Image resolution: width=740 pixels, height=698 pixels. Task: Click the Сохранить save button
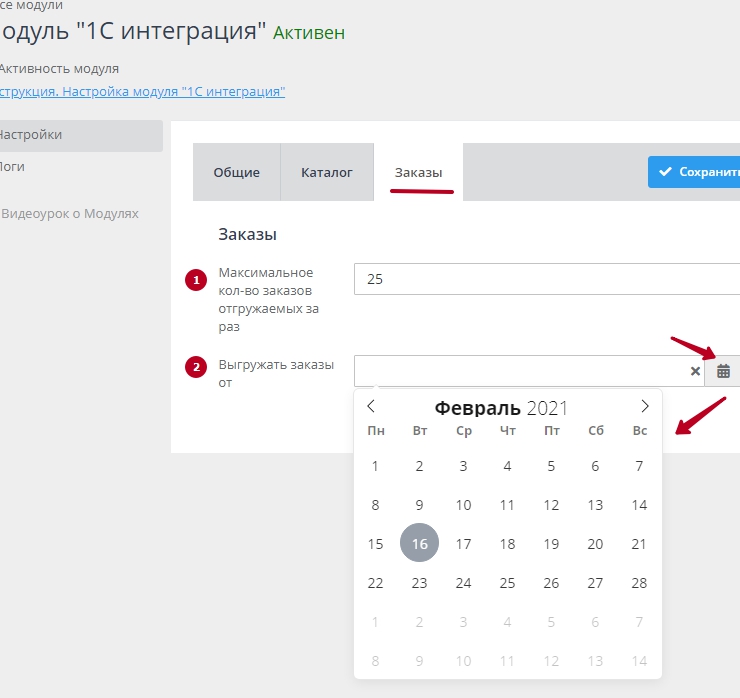[696, 172]
